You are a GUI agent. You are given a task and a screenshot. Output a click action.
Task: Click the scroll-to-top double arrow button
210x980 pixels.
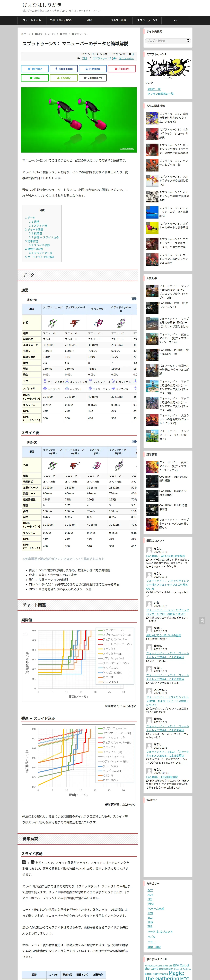(x=202, y=621)
